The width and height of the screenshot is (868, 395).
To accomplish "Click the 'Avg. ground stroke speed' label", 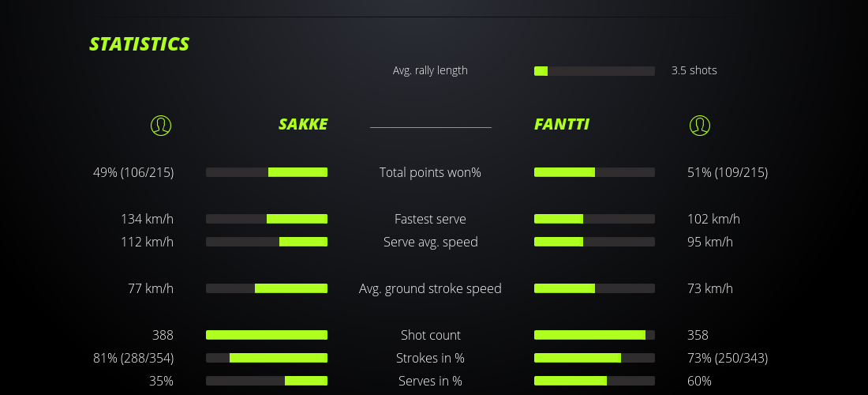I will 430,288.
